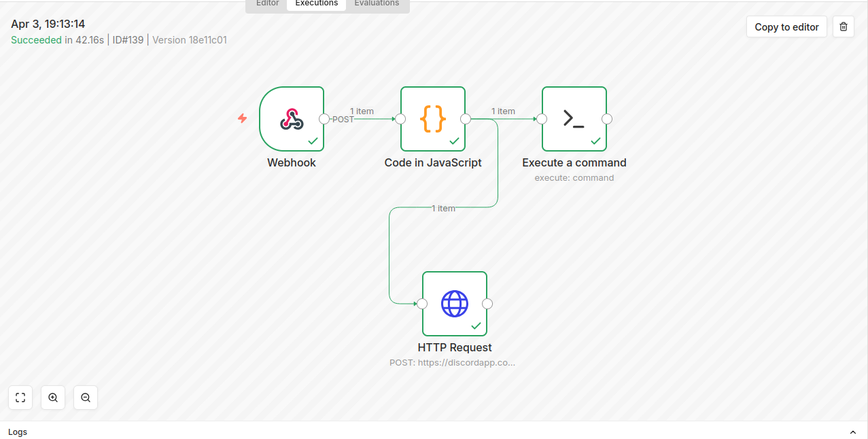Click '1 item' on HTTP Request connection
The width and height of the screenshot is (868, 439).
(x=443, y=208)
